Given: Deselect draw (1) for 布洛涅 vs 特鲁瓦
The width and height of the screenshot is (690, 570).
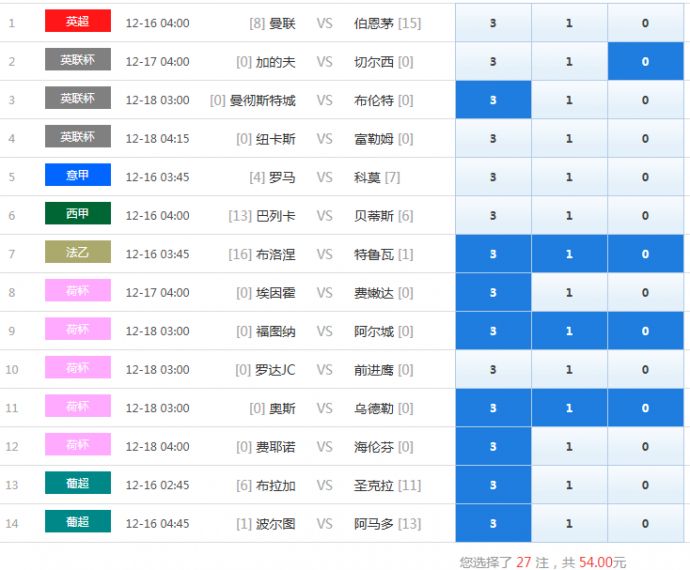Looking at the screenshot, I should (x=569, y=254).
